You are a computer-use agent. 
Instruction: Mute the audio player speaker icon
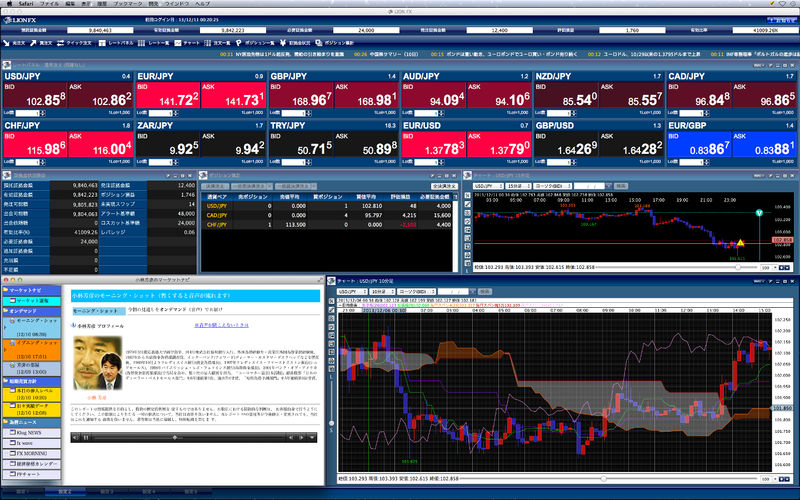pyautogui.click(x=76, y=437)
